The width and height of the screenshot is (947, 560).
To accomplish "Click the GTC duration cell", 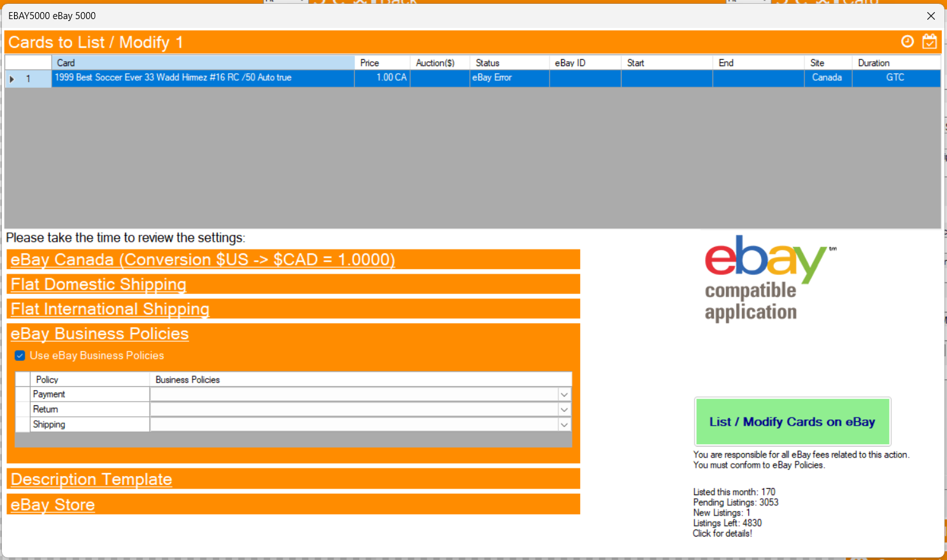I will tap(896, 78).
